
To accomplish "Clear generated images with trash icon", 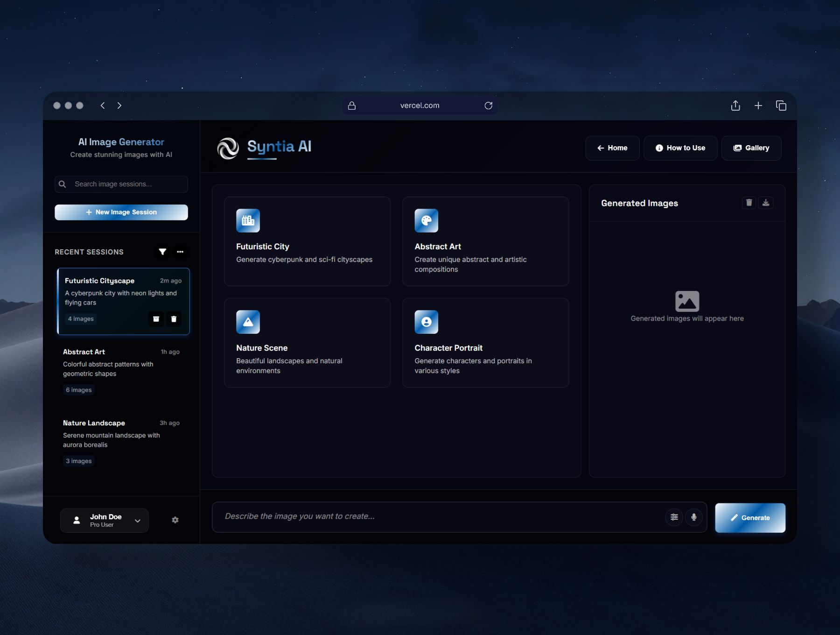I will click(x=749, y=203).
